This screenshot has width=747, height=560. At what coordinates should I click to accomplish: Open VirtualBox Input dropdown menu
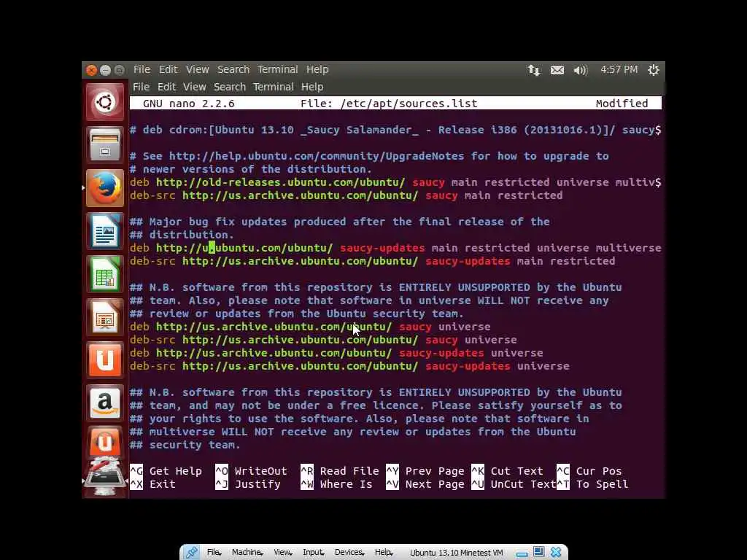tap(314, 553)
